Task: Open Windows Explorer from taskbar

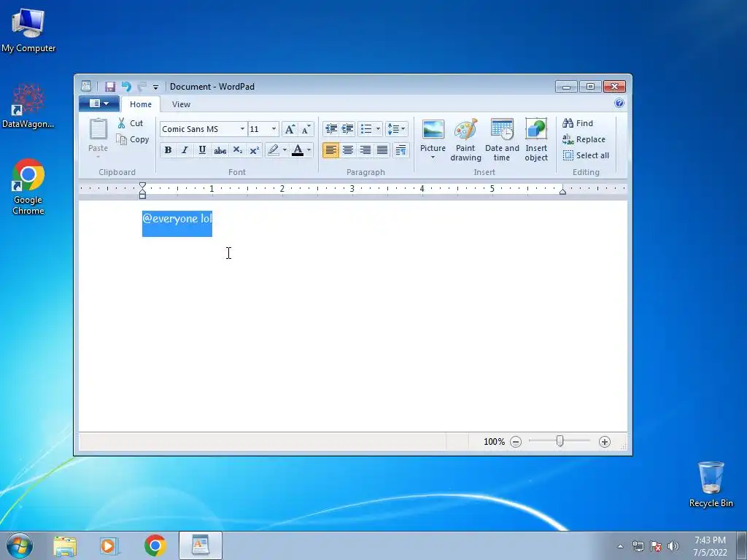Action: [65, 545]
